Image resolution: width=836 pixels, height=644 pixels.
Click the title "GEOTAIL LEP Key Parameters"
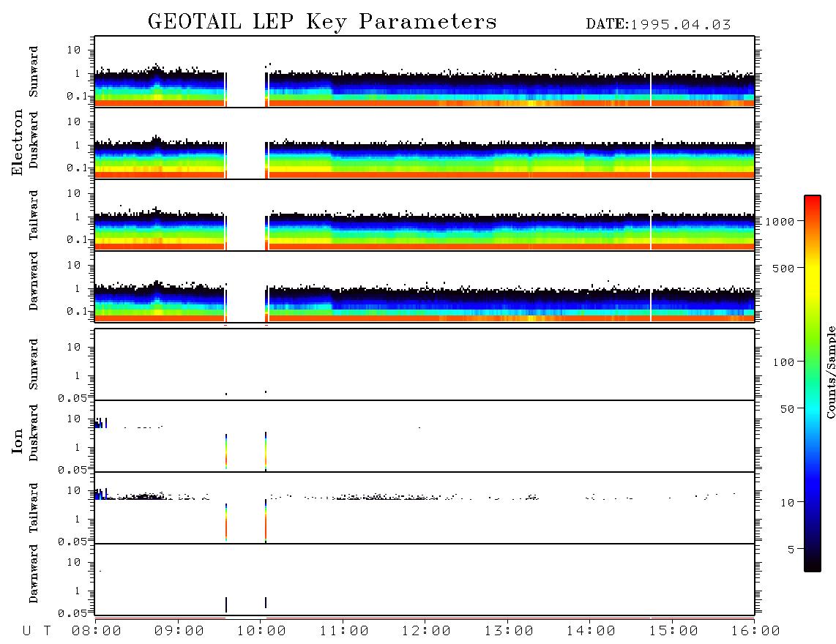pos(322,23)
